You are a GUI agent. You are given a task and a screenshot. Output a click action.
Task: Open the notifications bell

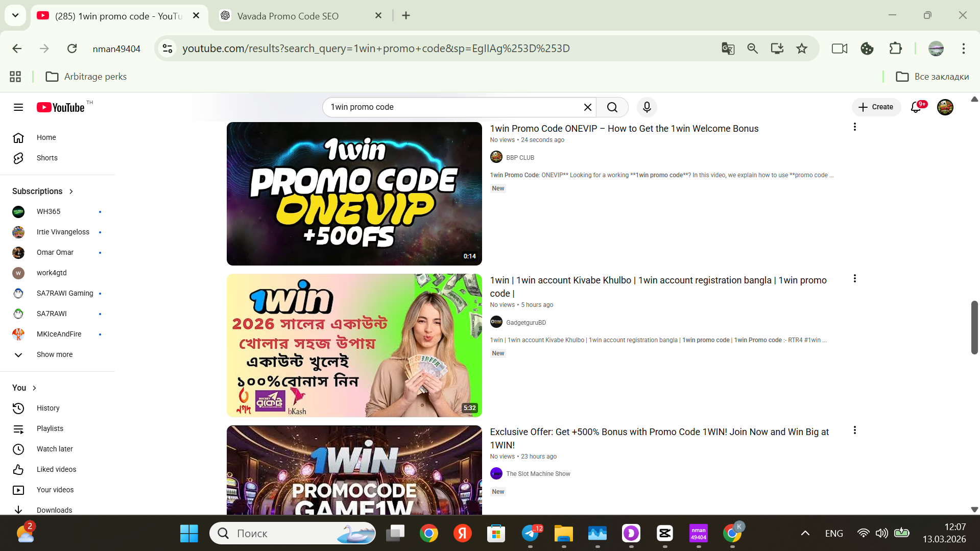point(916,107)
